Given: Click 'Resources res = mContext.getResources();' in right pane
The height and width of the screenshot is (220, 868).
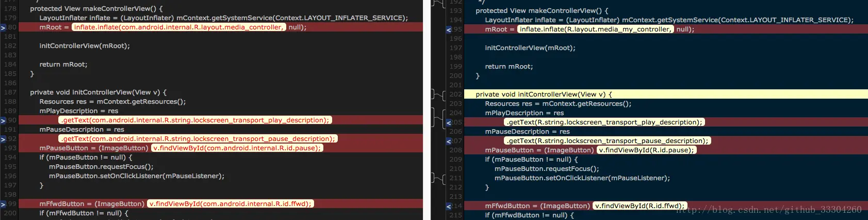Looking at the screenshot, I should pyautogui.click(x=558, y=104).
